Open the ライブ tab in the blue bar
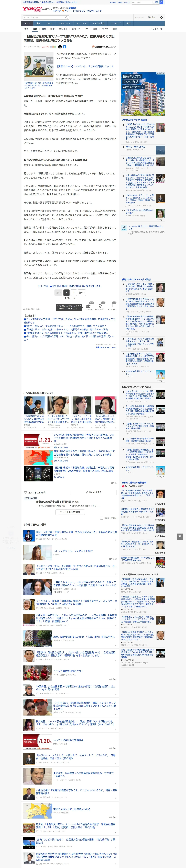Screen dimensions: 186x868 pyautogui.click(x=49, y=24)
